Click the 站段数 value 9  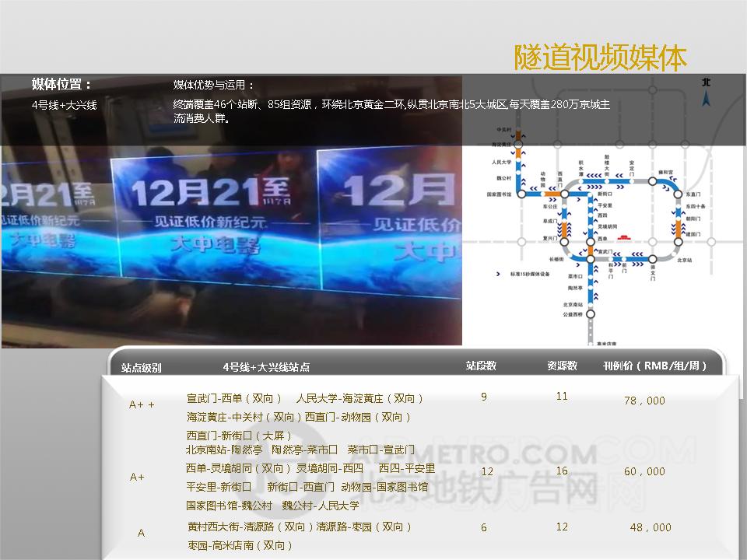pyautogui.click(x=484, y=397)
